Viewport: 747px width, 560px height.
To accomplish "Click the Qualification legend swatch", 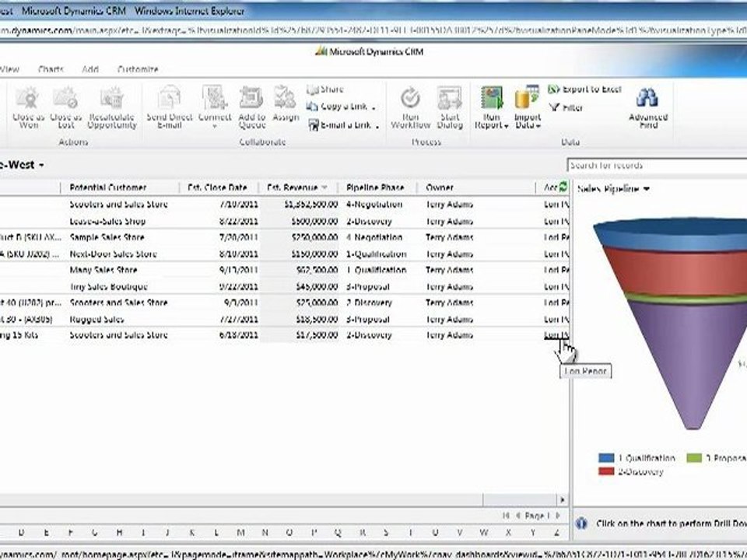I will pos(606,458).
